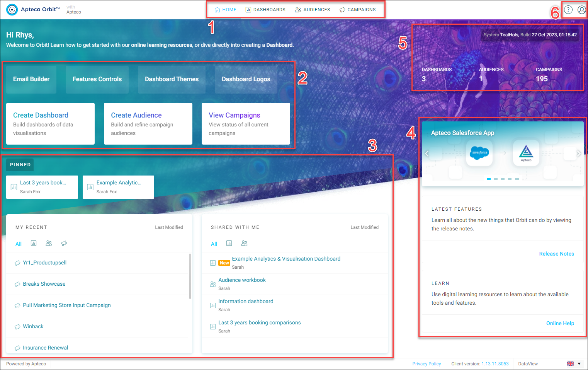This screenshot has height=370, width=588.
Task: Click the Create Audience card
Action: click(x=148, y=124)
